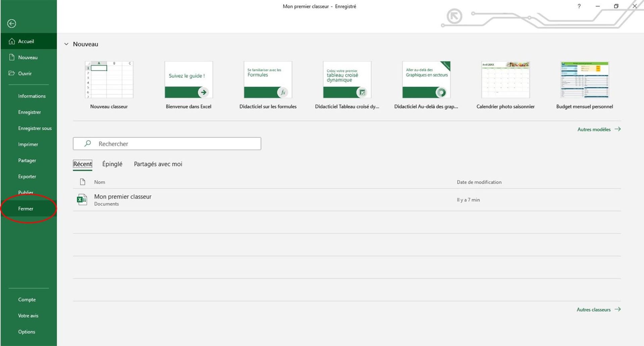The image size is (644, 346).
Task: Create a Nouveau classeur blank workbook
Action: pyautogui.click(x=109, y=85)
